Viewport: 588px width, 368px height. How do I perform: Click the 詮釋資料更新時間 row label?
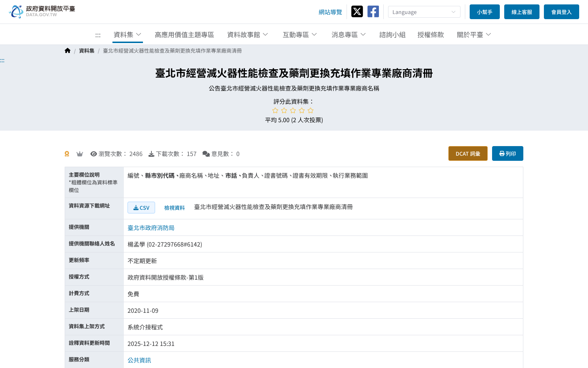click(x=89, y=343)
